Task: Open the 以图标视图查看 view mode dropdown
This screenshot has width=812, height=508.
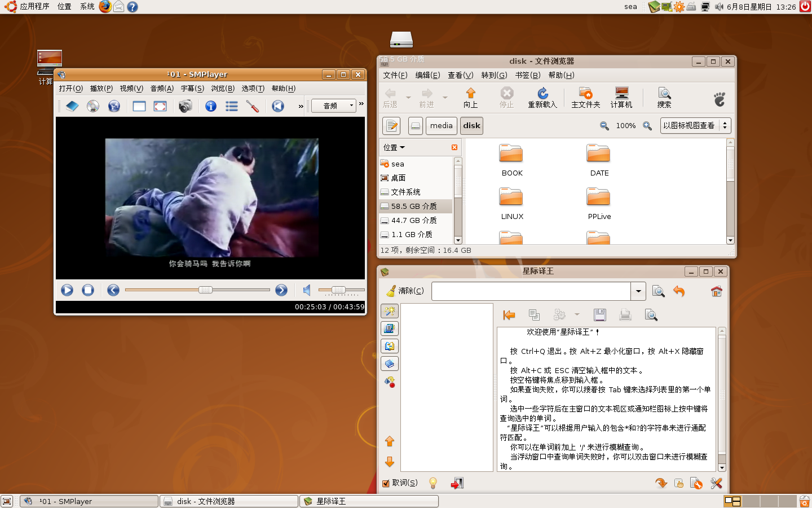Action: [x=696, y=126]
